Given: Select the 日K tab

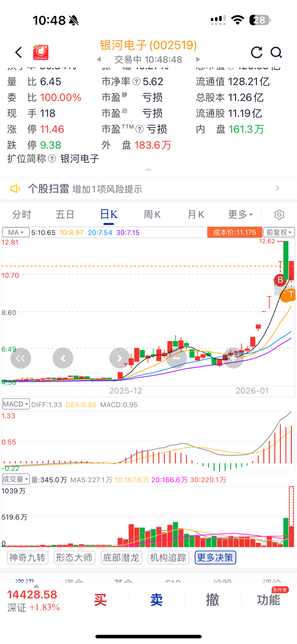Looking at the screenshot, I should (109, 215).
